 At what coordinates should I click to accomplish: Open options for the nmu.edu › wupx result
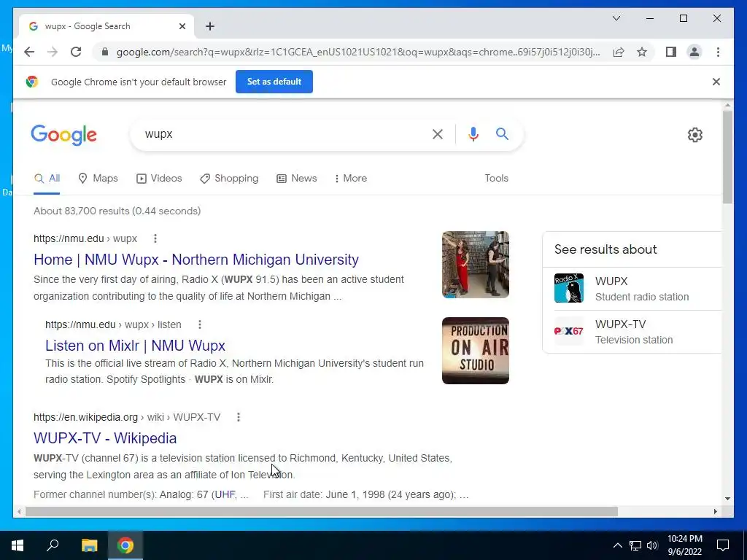(155, 238)
